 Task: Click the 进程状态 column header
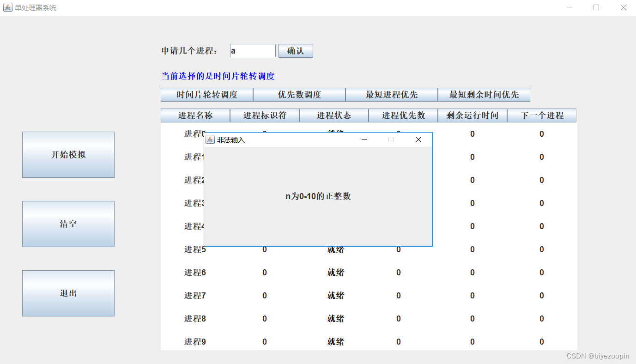click(x=334, y=115)
